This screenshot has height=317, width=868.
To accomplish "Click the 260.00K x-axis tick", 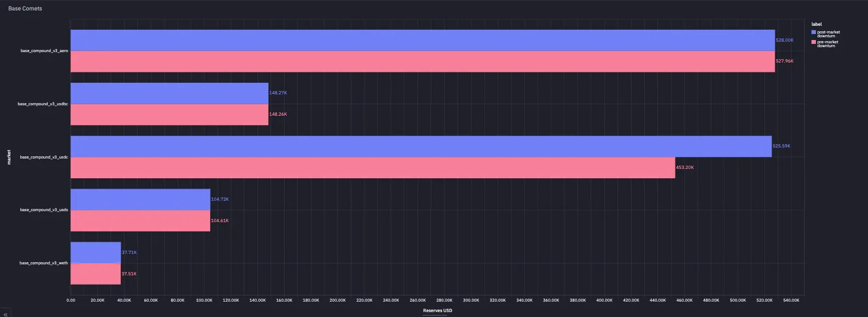I will point(418,301).
